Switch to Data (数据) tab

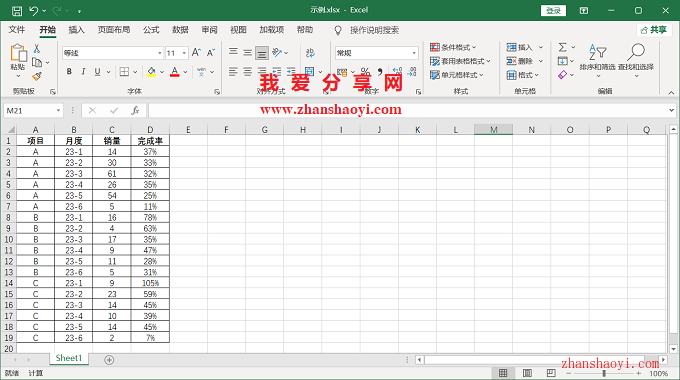[180, 29]
